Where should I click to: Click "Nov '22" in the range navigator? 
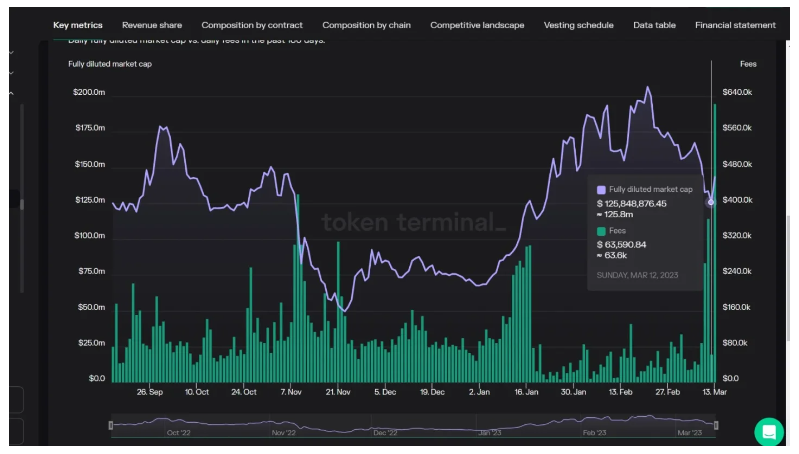[283, 433]
